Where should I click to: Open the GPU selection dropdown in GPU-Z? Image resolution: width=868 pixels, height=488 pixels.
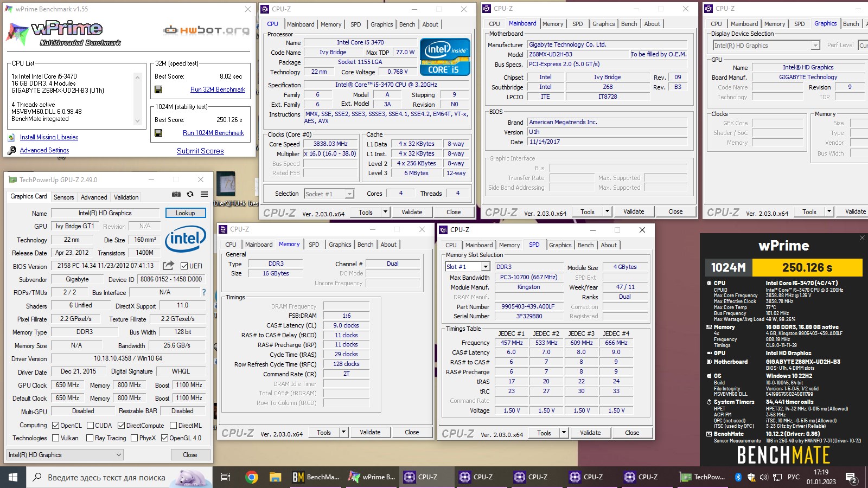click(x=64, y=455)
